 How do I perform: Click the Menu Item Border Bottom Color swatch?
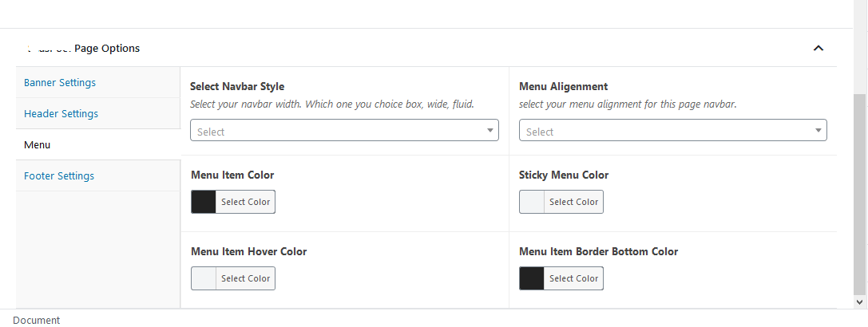pyautogui.click(x=532, y=278)
